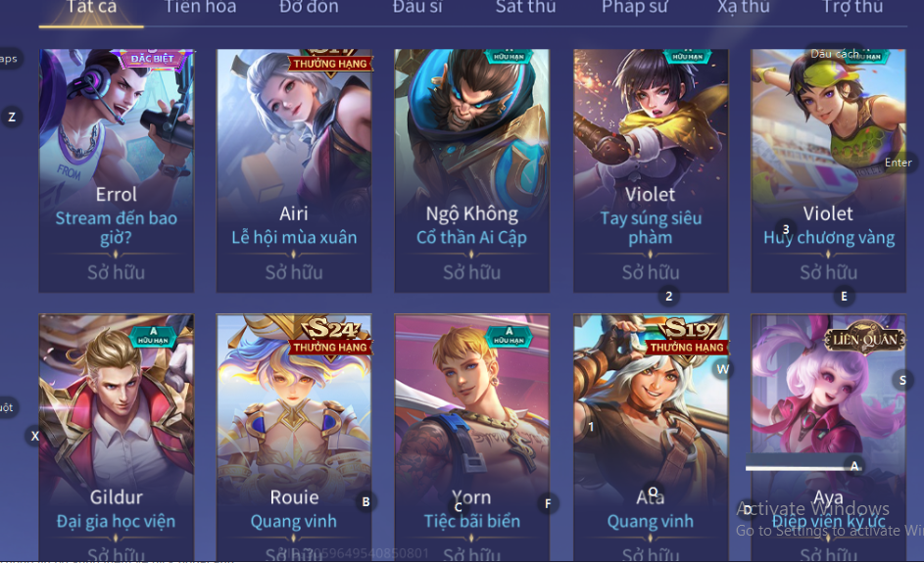Open the Rouie Quang vinh skin card
The width and height of the screenshot is (924, 563).
pyautogui.click(x=293, y=438)
